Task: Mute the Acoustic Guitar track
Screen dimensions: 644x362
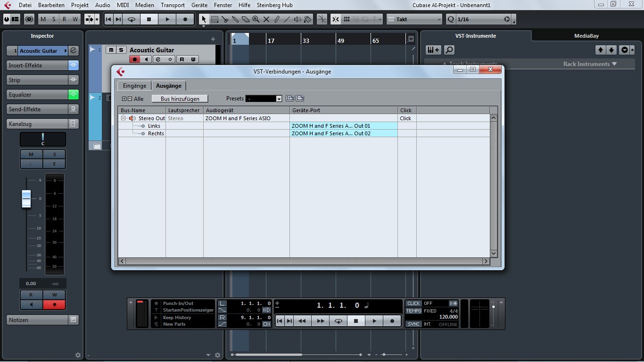Action: 111,50
